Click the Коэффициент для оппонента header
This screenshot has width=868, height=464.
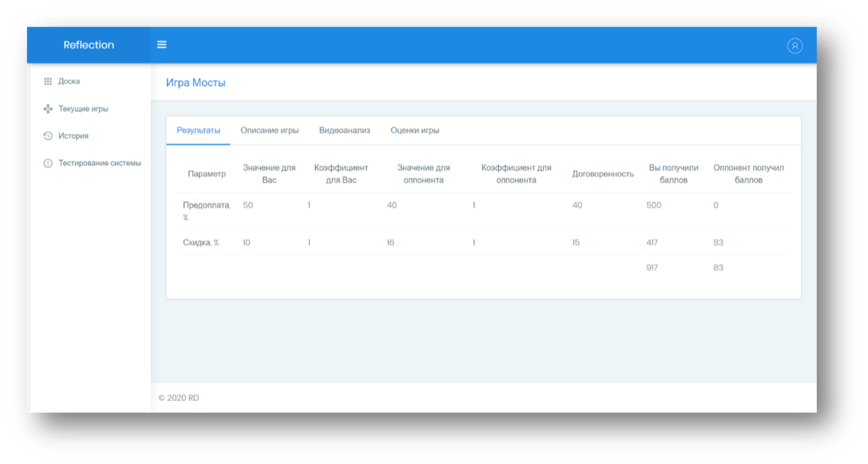click(x=516, y=174)
